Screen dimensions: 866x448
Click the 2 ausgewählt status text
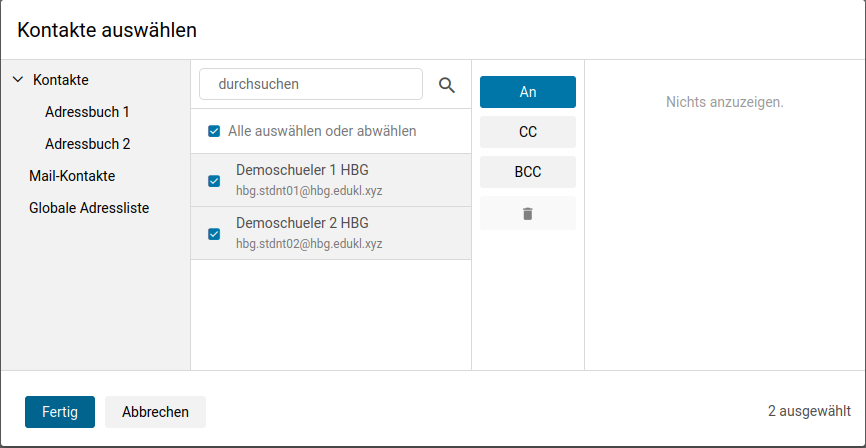[x=809, y=411]
